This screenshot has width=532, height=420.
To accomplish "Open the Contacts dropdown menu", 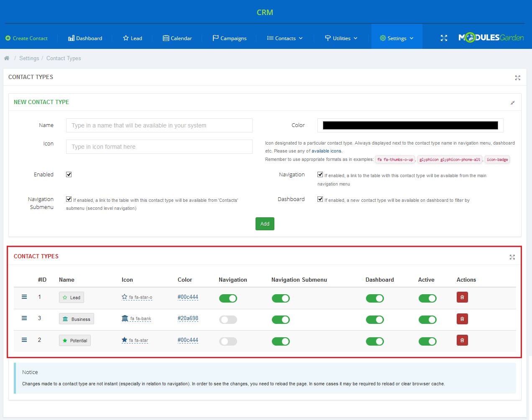I will tap(285, 38).
